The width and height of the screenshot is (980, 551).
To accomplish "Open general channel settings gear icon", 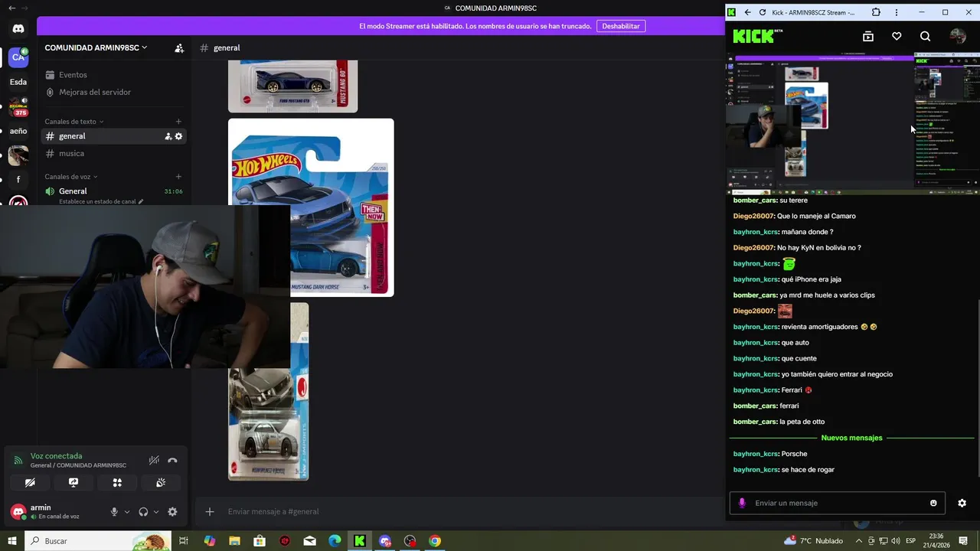I will 179,136.
